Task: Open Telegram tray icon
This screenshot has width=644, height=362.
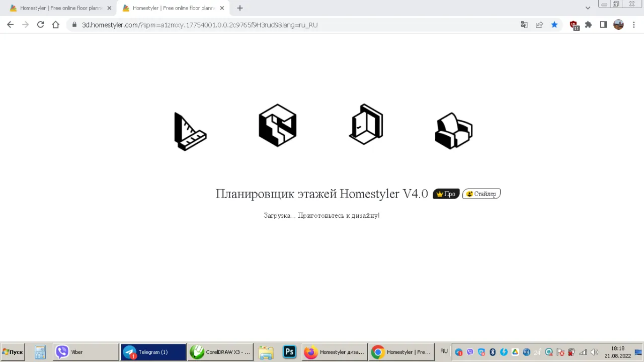Action: [459, 352]
